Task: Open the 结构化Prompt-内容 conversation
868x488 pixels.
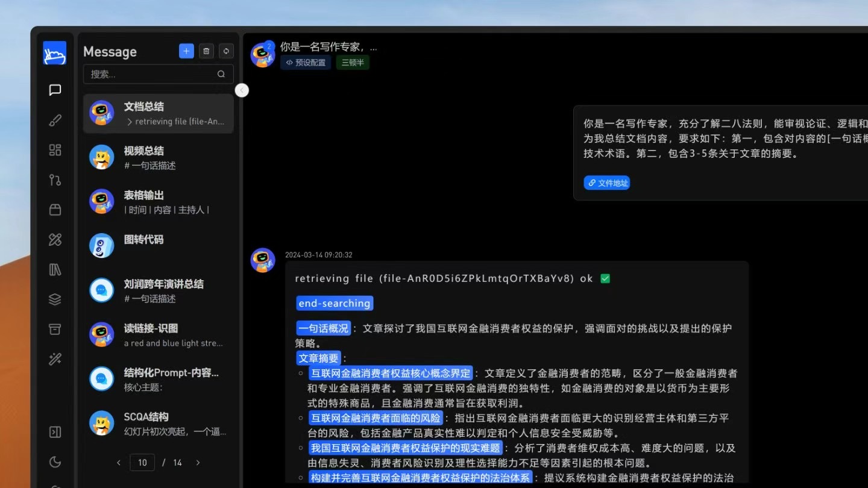Action: point(158,379)
